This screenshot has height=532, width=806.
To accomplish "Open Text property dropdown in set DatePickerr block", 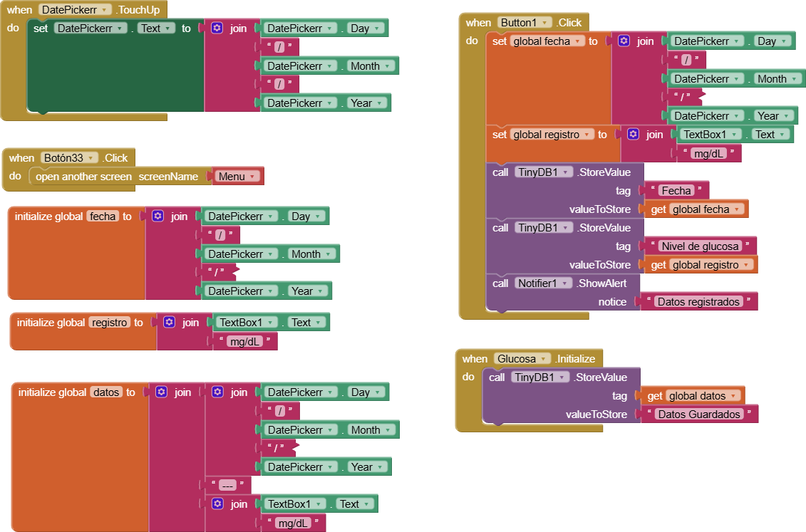I will pyautogui.click(x=168, y=28).
